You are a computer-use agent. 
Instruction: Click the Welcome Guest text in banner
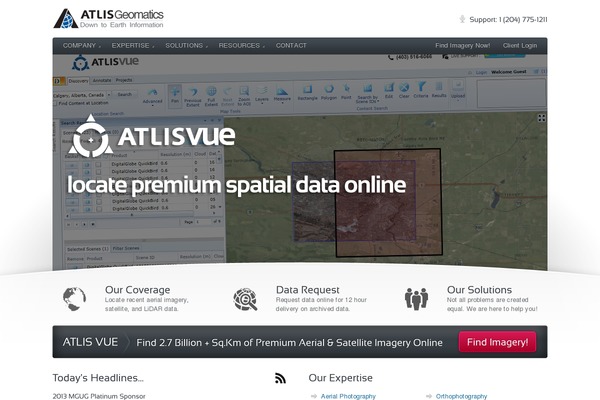[x=509, y=72]
